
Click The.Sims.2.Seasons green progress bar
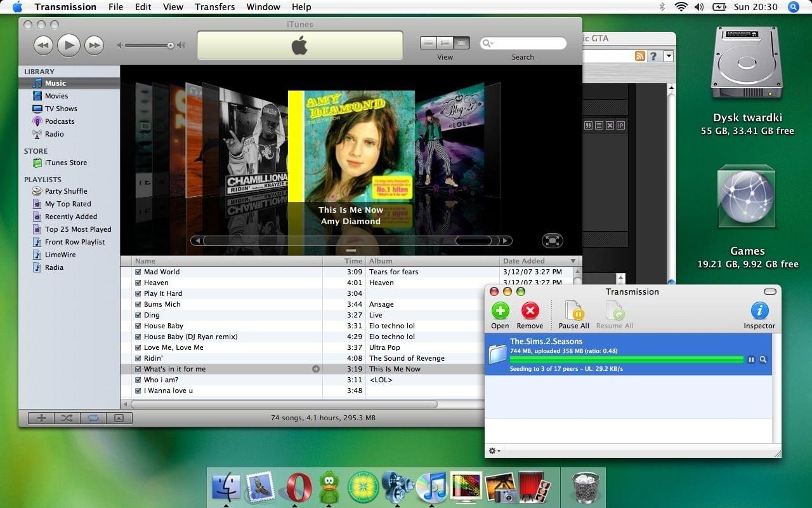(627, 359)
